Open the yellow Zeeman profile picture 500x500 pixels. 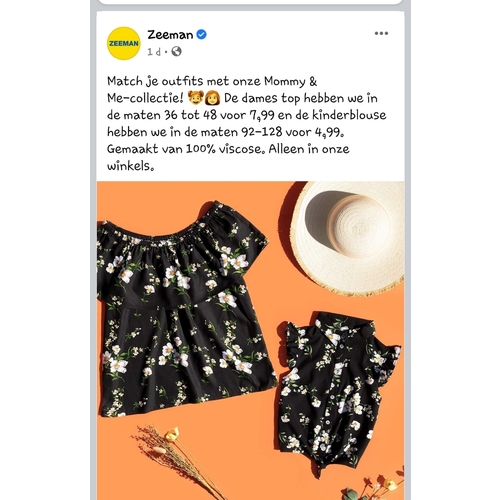pyautogui.click(x=123, y=43)
